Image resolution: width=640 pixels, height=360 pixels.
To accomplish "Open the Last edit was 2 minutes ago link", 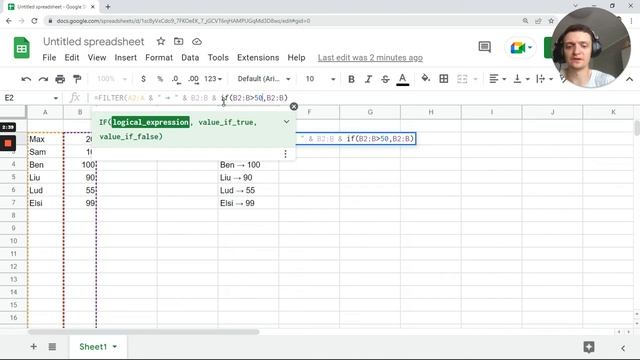I will coord(370,58).
